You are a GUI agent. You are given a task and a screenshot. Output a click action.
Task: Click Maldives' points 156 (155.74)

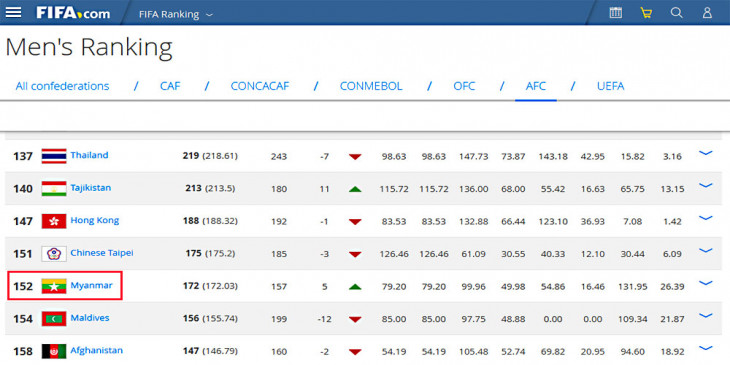pyautogui.click(x=210, y=318)
